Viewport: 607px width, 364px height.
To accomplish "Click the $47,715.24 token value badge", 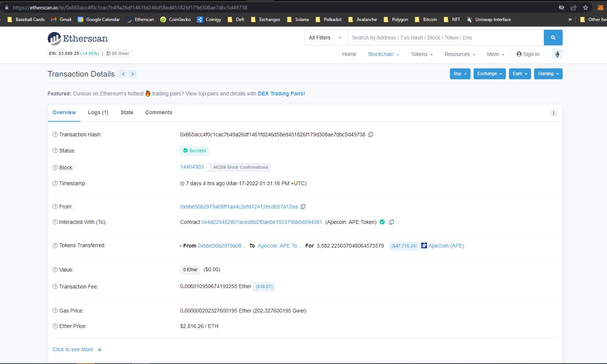I will [x=404, y=246].
